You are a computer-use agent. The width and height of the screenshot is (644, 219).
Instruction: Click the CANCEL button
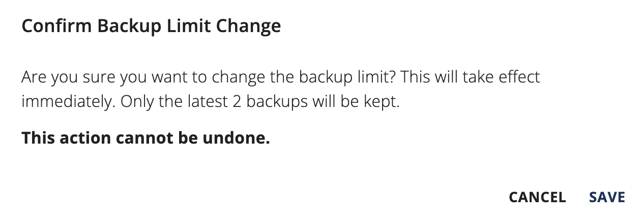click(537, 197)
